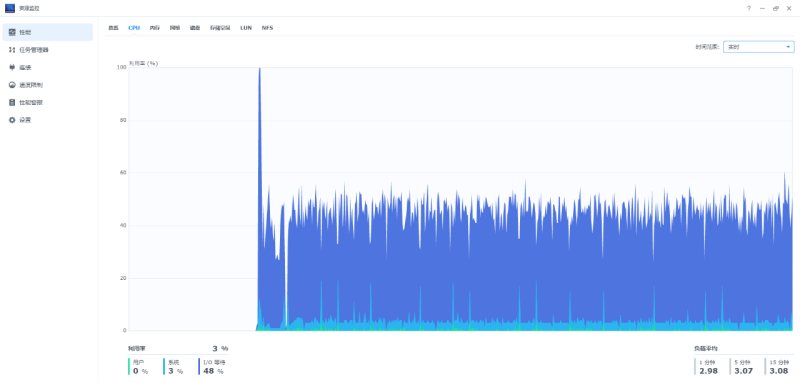Switch to the Disk (磁盘) tab

[195, 28]
